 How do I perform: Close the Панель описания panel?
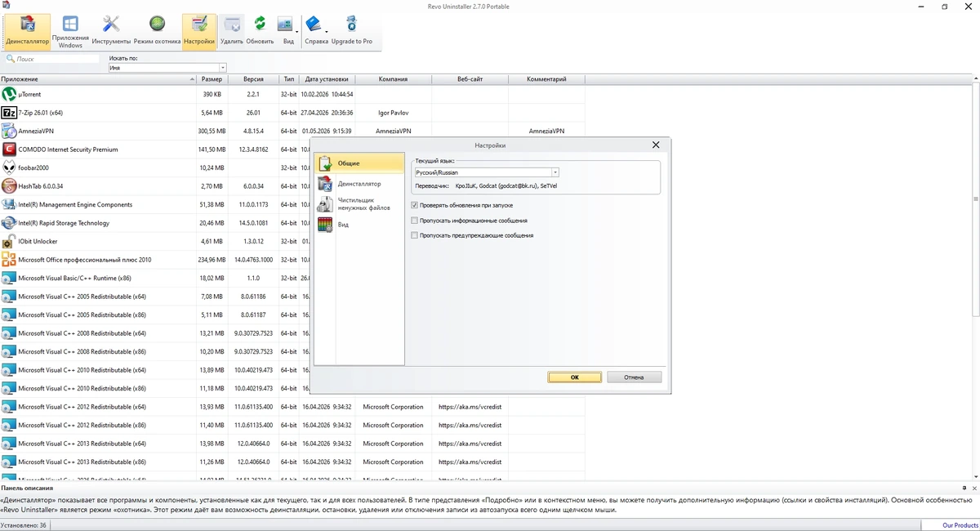coord(973,487)
